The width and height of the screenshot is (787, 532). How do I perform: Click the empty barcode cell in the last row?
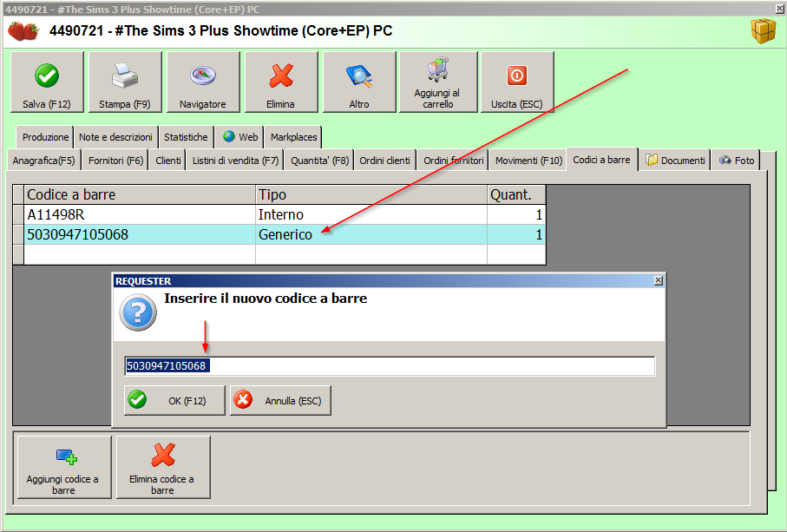[x=140, y=254]
